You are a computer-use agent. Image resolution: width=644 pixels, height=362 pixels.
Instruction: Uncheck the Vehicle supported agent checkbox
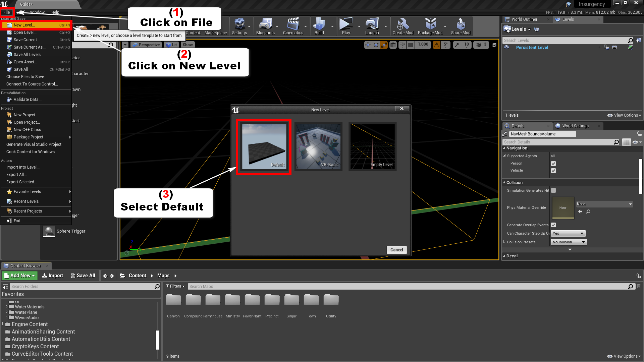pos(553,171)
